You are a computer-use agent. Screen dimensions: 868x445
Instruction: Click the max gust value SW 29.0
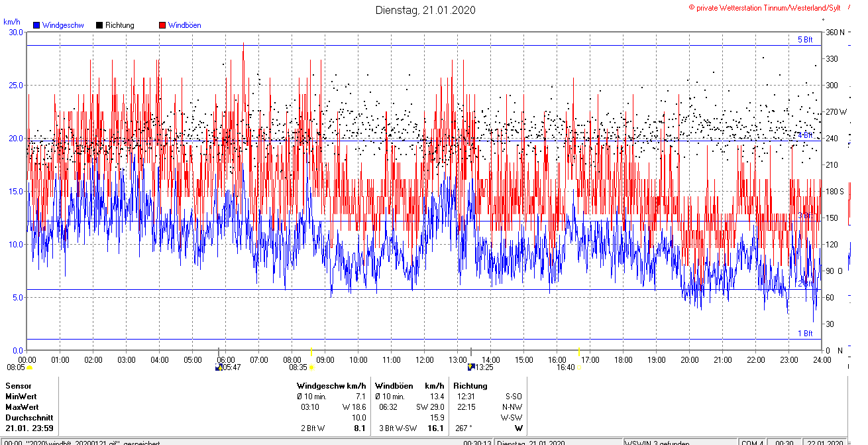tap(431, 407)
